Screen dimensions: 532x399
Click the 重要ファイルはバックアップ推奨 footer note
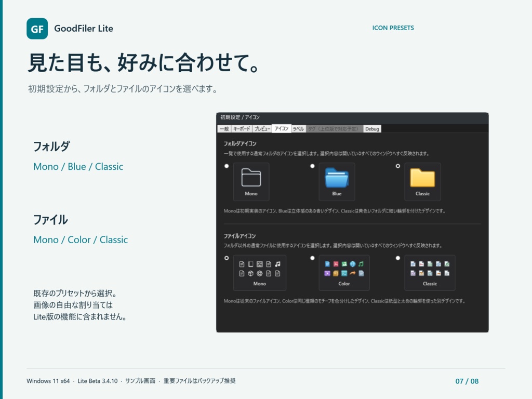point(199,381)
